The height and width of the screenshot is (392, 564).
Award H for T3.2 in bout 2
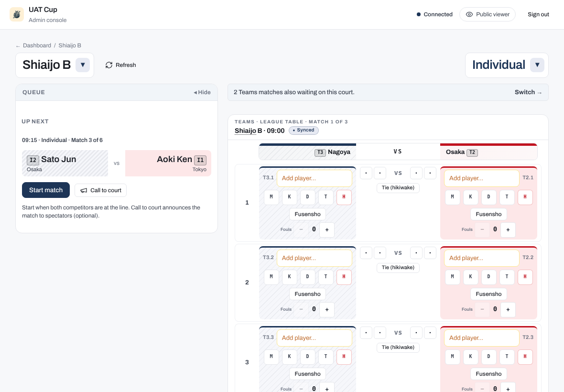point(344,277)
